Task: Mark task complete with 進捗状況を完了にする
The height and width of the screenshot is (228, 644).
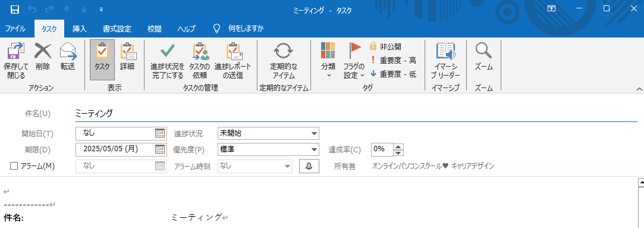Action: (x=167, y=60)
